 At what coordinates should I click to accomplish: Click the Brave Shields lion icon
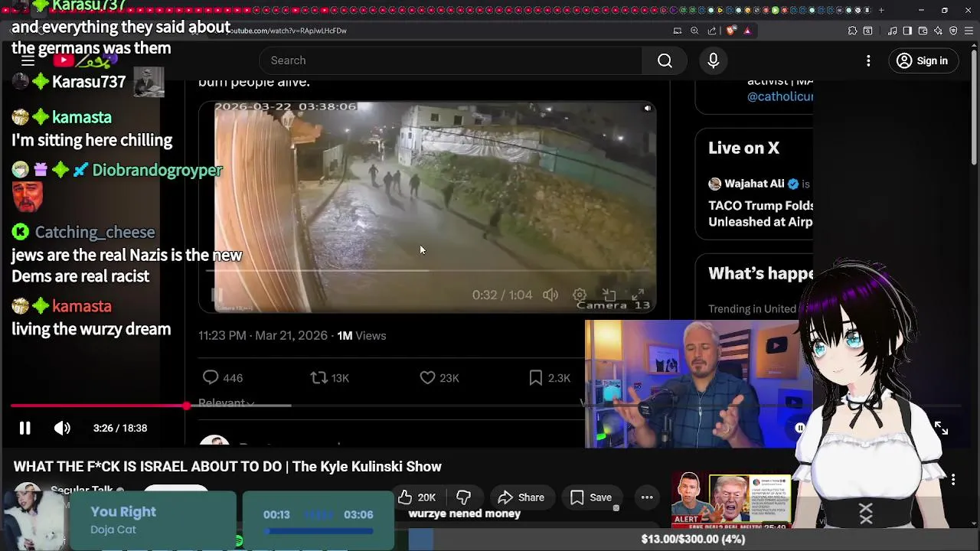click(x=731, y=31)
